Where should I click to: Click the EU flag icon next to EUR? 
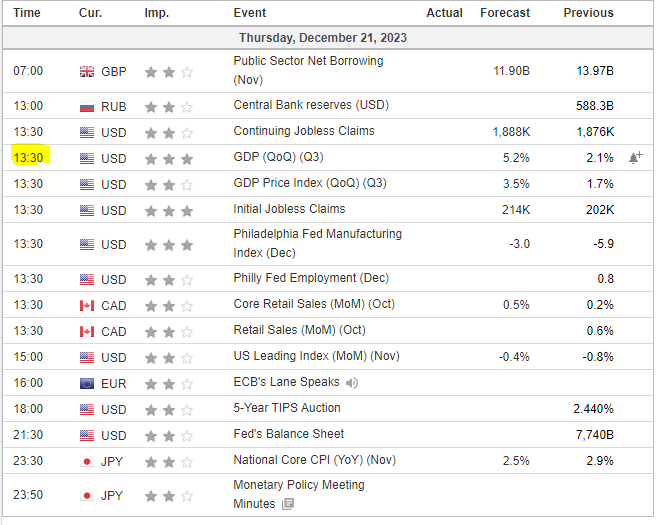point(87,383)
